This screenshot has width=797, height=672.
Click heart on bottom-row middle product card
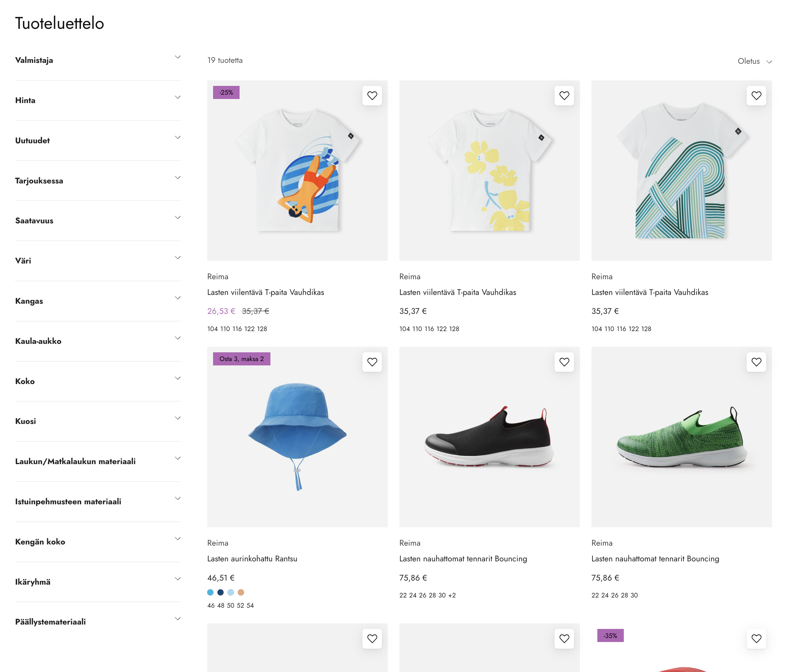(x=564, y=639)
